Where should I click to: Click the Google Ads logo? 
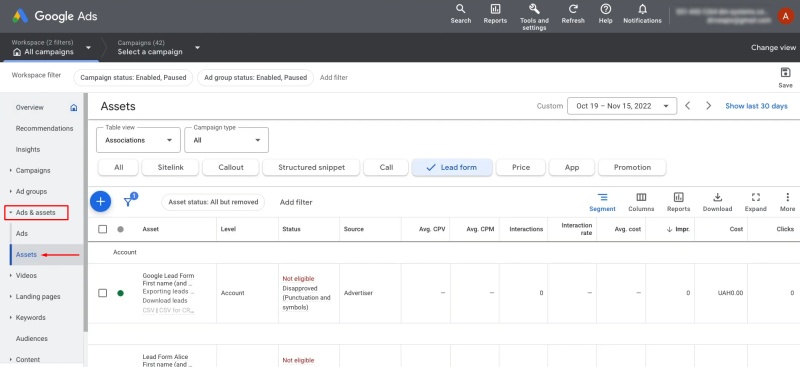55,16
